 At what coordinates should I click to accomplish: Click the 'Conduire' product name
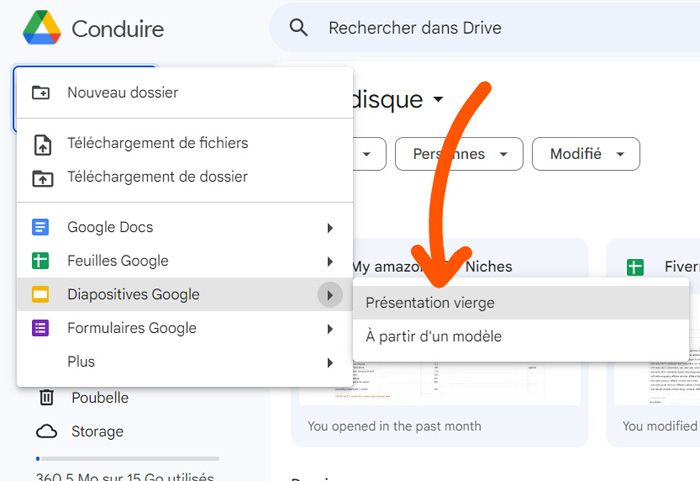tap(118, 29)
